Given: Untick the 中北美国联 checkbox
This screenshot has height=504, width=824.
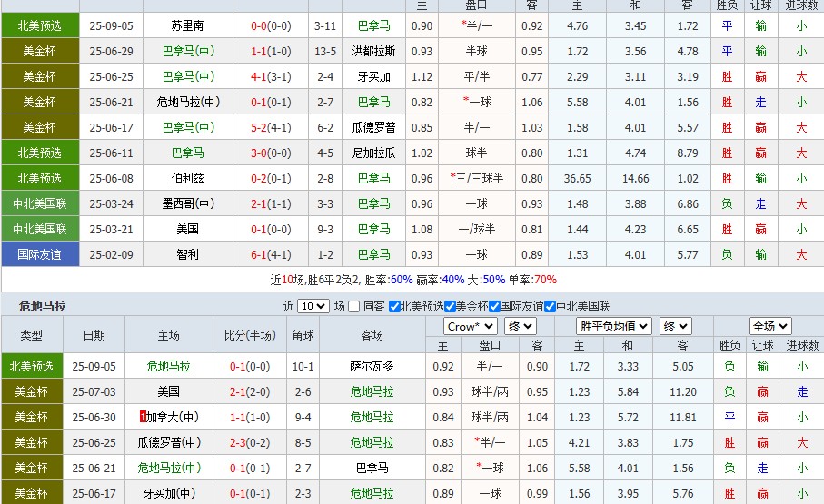Looking at the screenshot, I should point(550,307).
